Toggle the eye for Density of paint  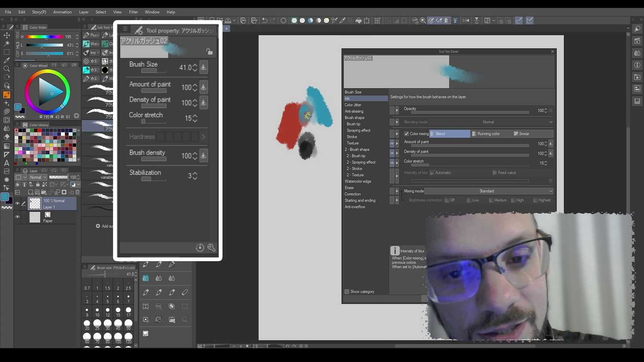tap(392, 153)
